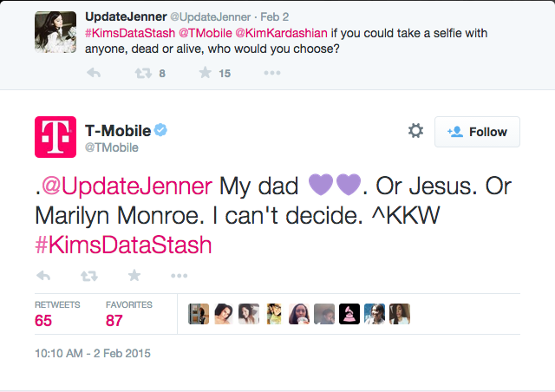This screenshot has height=392, width=555.
Task: Open the Grammy logo avatar
Action: click(349, 314)
